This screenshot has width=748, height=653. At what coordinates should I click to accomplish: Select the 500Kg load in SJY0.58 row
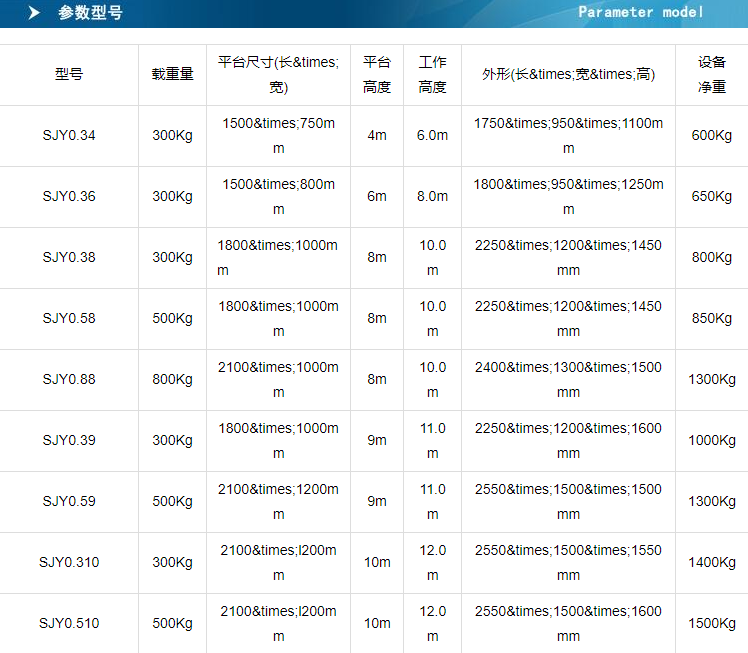click(173, 319)
